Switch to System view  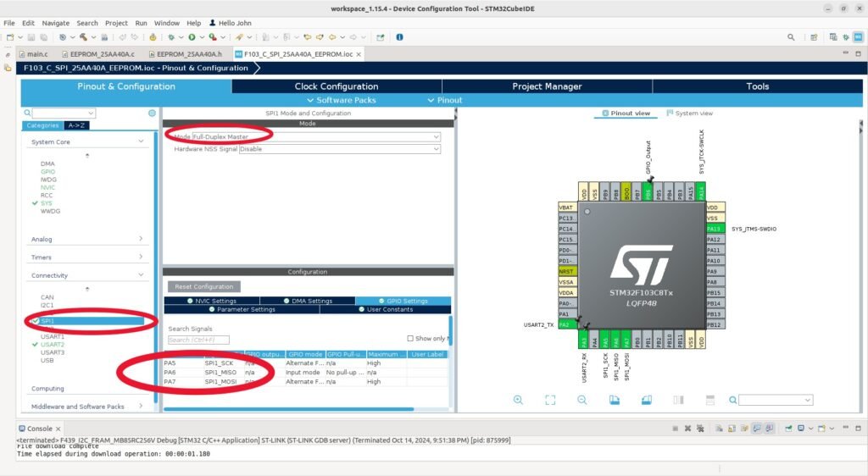click(x=690, y=113)
